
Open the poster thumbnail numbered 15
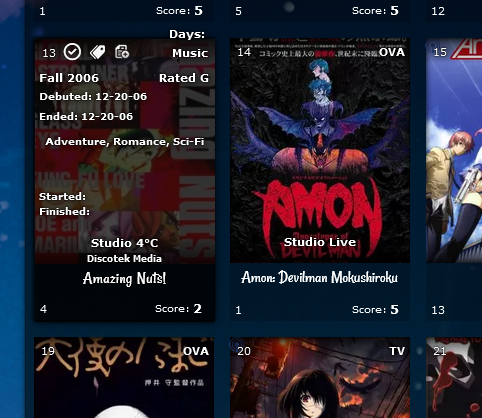[454, 150]
